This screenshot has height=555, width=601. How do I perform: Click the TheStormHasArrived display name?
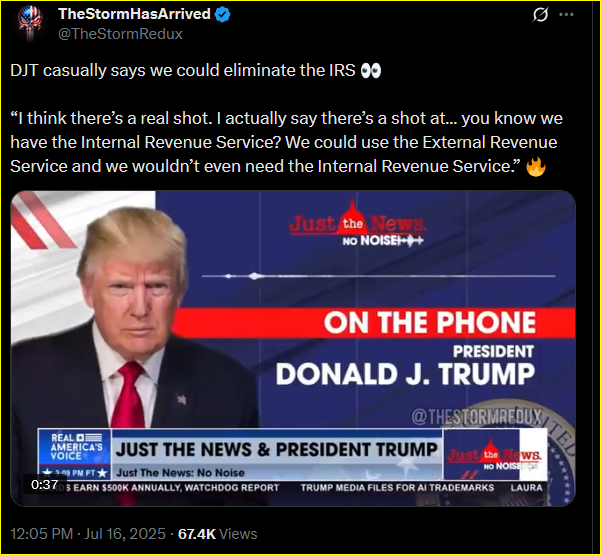[134, 14]
